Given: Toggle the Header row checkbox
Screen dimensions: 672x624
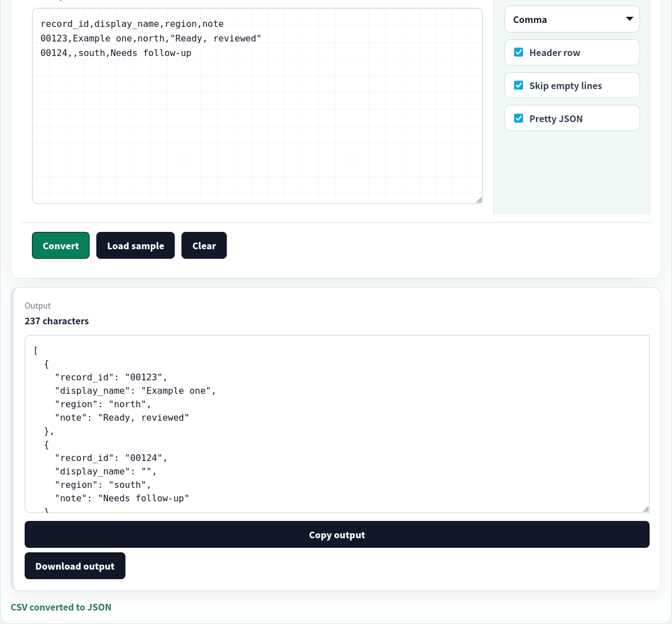Looking at the screenshot, I should coord(519,53).
